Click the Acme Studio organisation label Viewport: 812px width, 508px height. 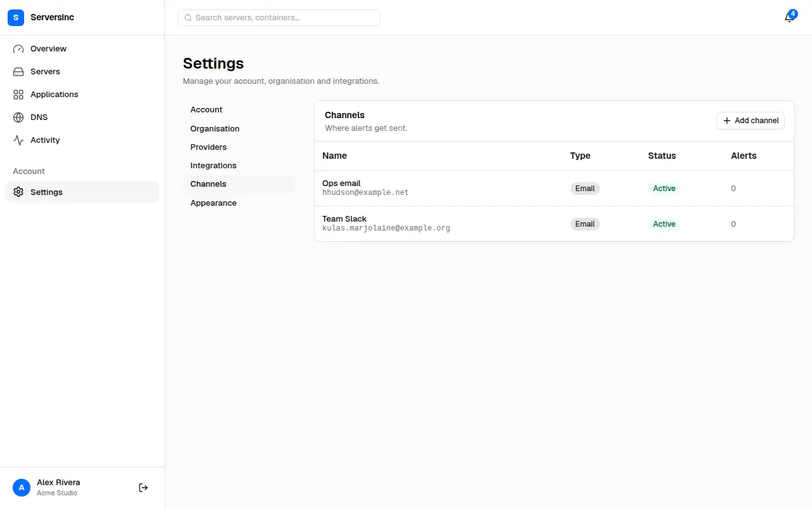point(57,493)
